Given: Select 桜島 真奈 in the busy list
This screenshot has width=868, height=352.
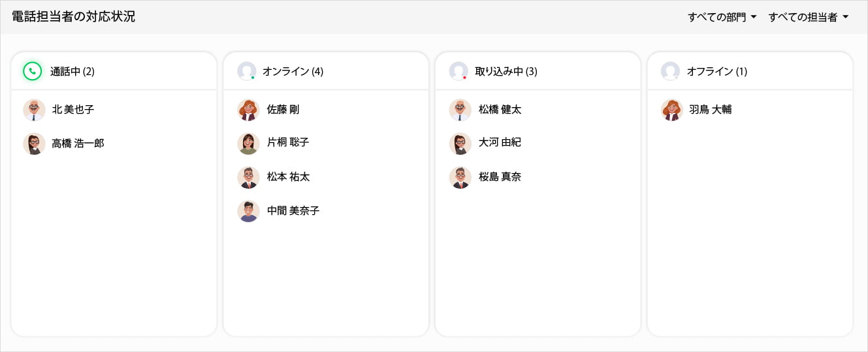Looking at the screenshot, I should (500, 177).
